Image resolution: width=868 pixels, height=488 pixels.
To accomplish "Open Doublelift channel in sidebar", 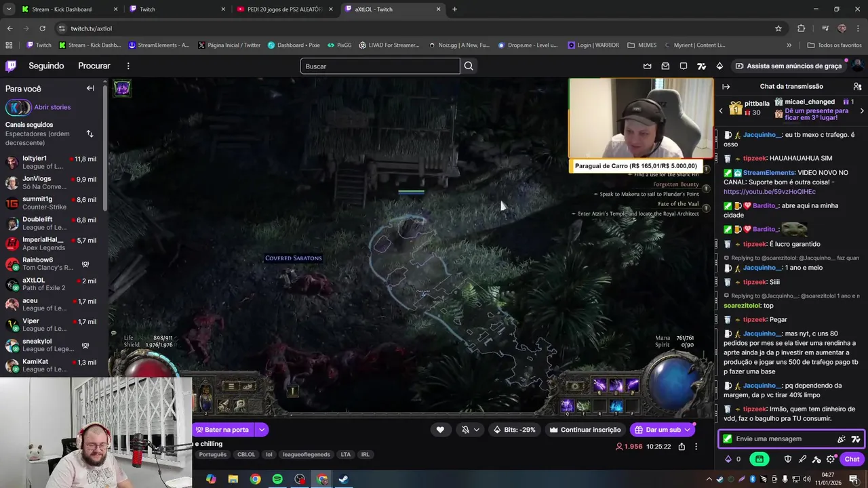I will [52, 224].
